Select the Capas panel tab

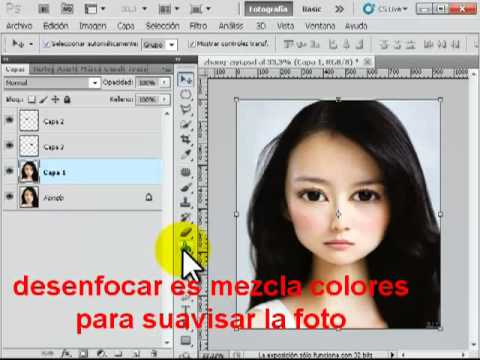click(15, 69)
